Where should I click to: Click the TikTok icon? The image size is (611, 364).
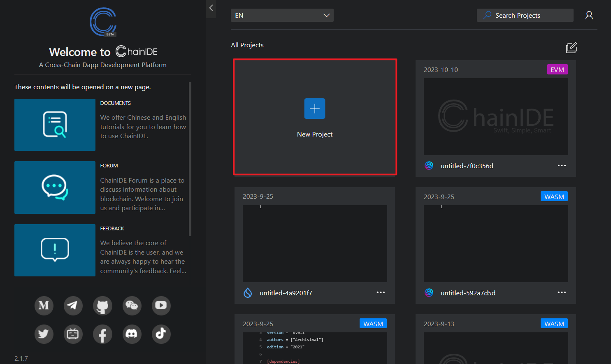point(161,334)
